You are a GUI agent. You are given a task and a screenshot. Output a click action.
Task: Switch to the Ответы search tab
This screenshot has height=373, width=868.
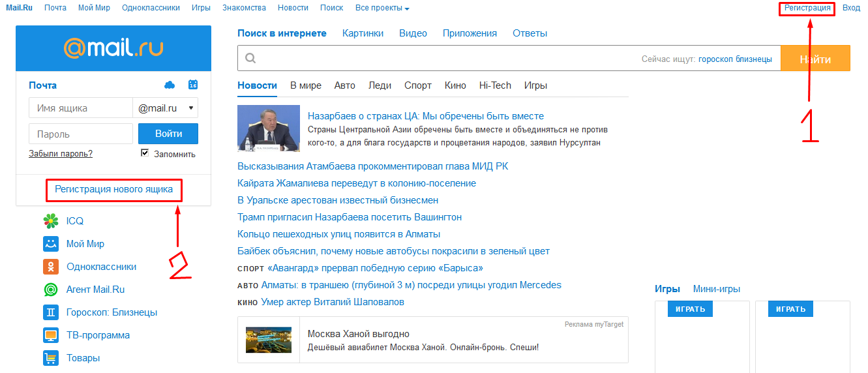[530, 33]
